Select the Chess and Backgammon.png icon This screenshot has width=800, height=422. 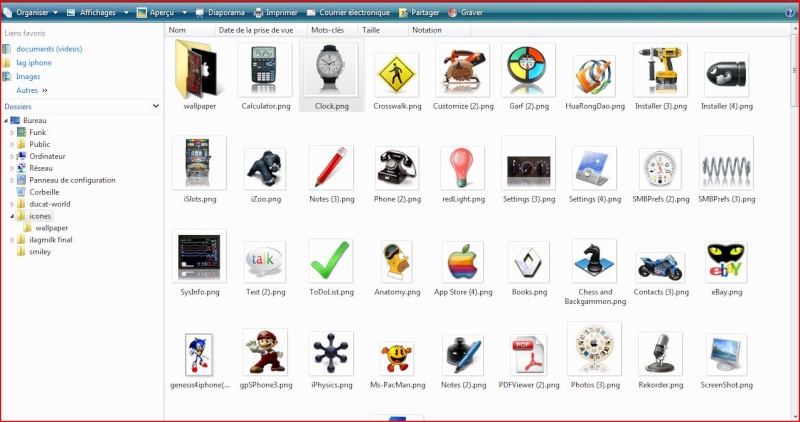pos(594,261)
